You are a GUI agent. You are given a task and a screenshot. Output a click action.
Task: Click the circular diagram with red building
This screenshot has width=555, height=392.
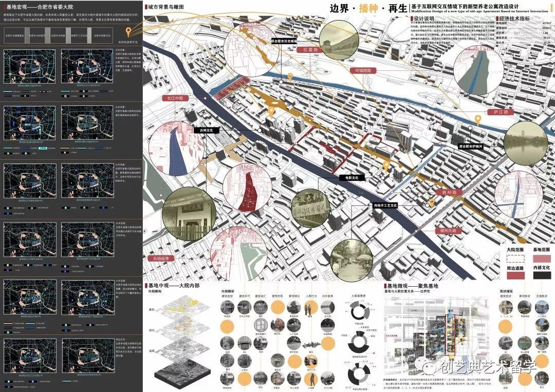point(247,187)
